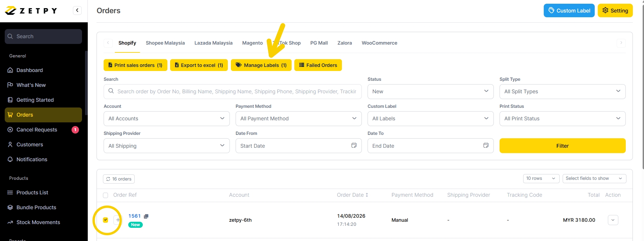Click the tags icon on Manage Labels
This screenshot has width=644, height=241.
click(239, 65)
